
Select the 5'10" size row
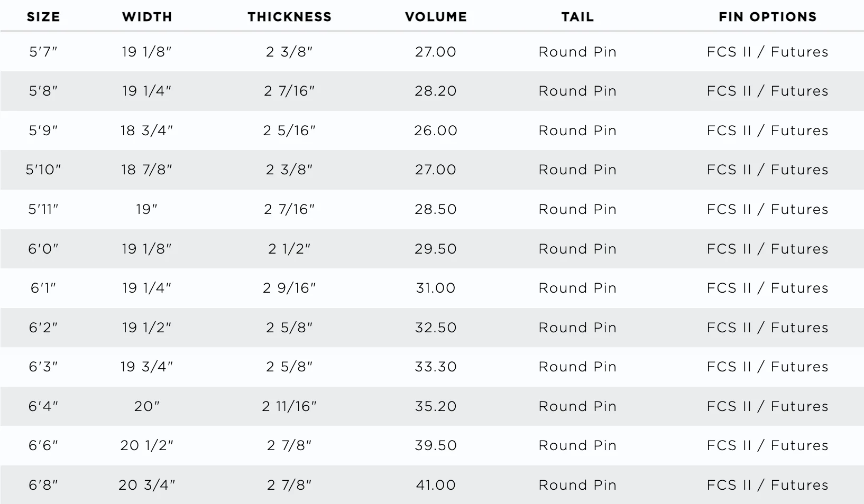(x=432, y=170)
